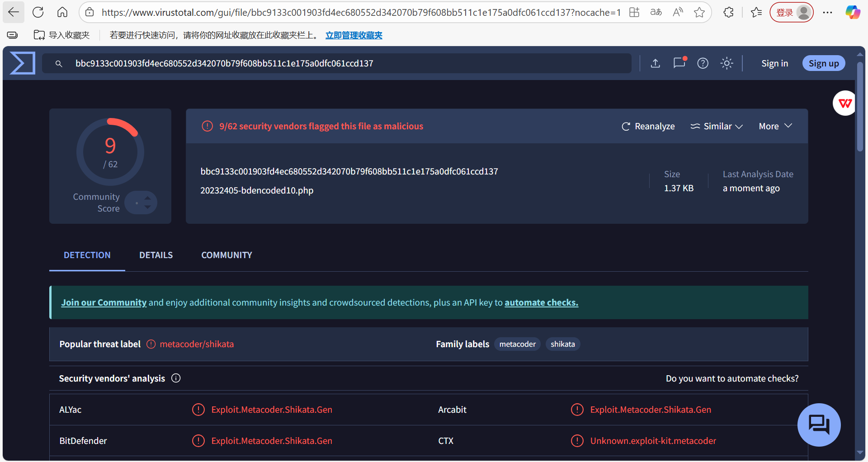868x462 pixels.
Task: Go back to the previous page
Action: (14, 12)
